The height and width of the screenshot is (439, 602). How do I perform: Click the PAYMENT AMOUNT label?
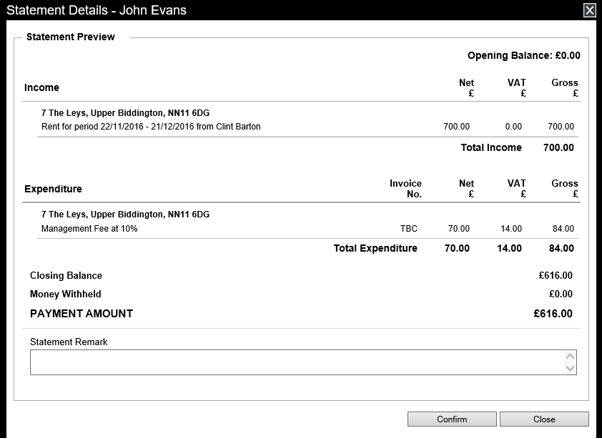pos(81,314)
